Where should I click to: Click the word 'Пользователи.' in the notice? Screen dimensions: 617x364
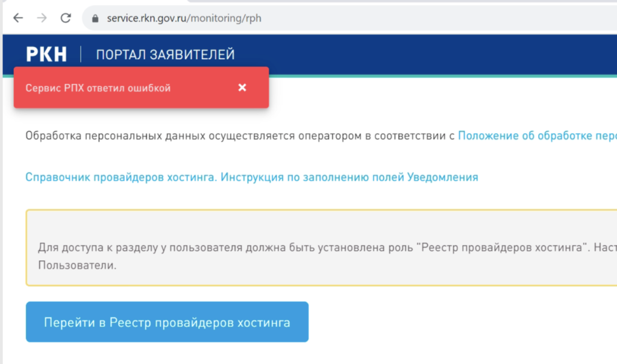(x=77, y=265)
